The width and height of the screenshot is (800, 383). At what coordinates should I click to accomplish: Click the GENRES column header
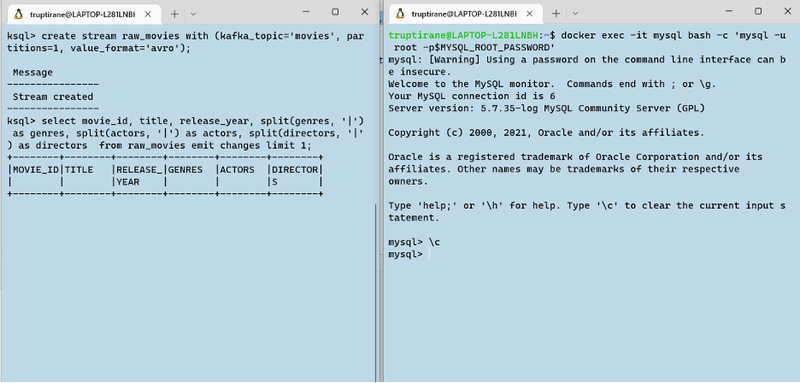pyautogui.click(x=185, y=169)
